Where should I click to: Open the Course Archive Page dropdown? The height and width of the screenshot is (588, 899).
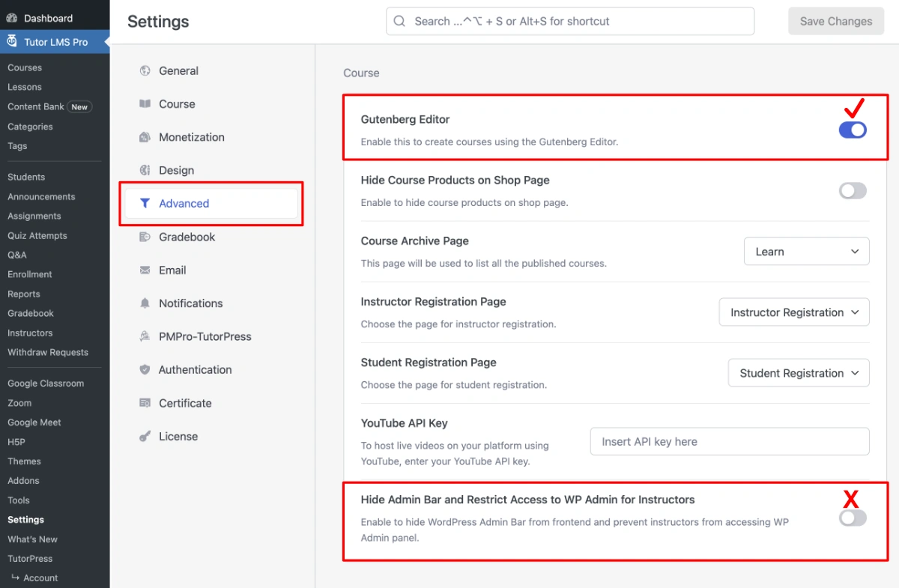(806, 251)
